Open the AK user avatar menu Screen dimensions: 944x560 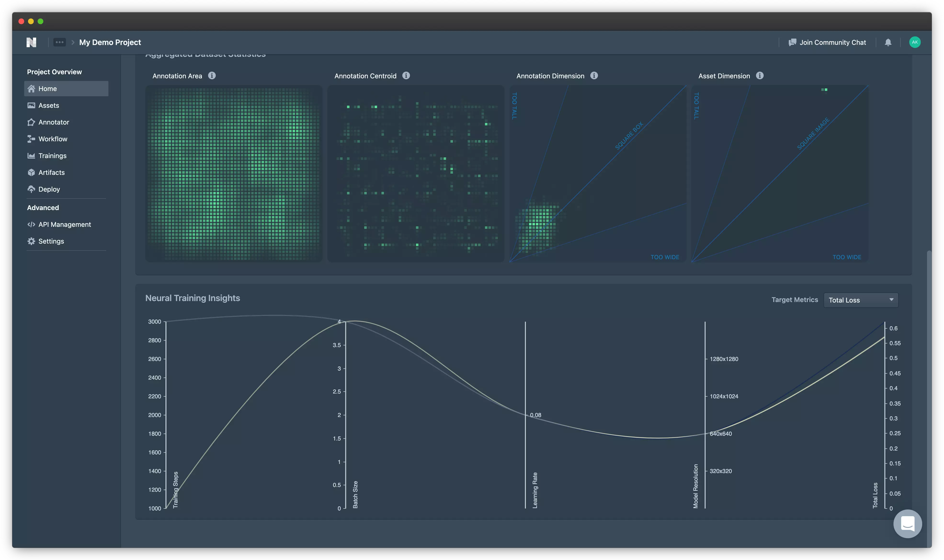[x=915, y=42]
